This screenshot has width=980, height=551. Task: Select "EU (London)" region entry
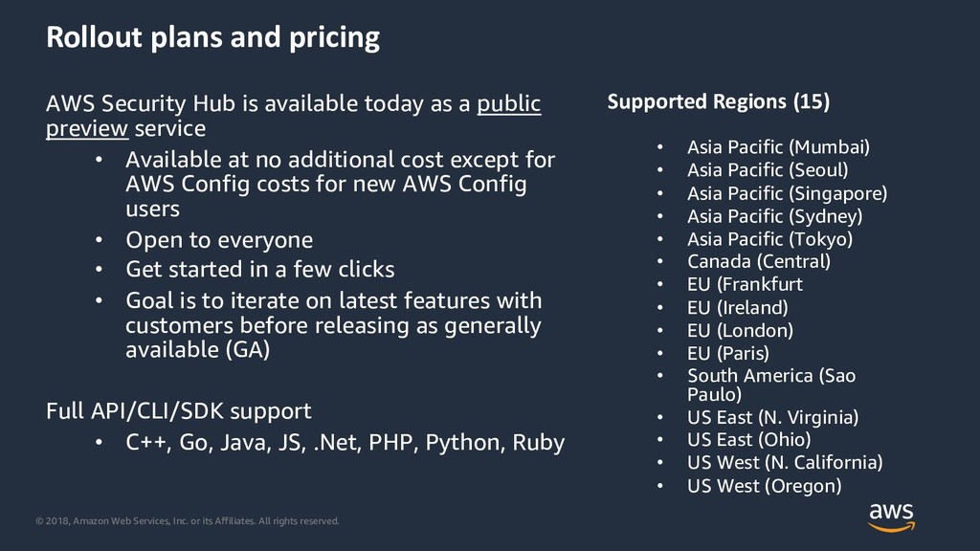pyautogui.click(x=740, y=330)
